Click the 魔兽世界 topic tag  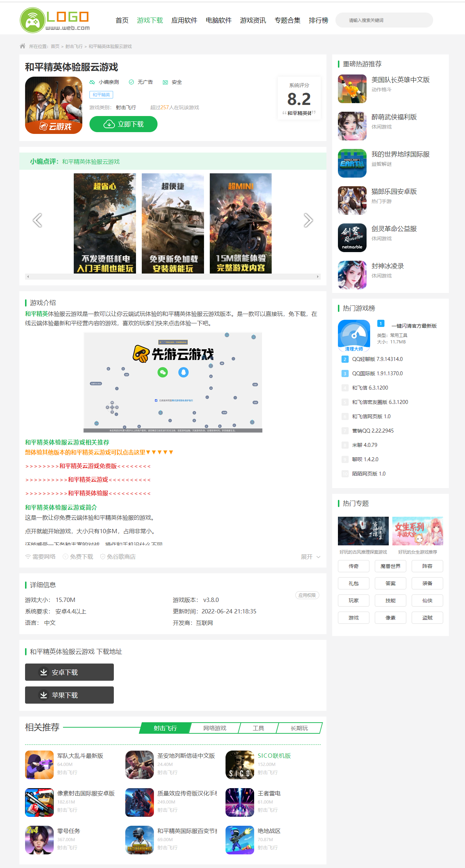pyautogui.click(x=391, y=566)
